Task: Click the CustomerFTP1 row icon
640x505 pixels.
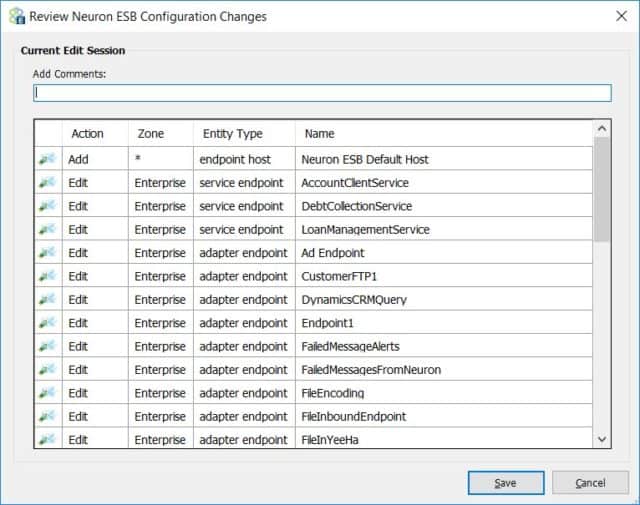Action: pos(47,276)
